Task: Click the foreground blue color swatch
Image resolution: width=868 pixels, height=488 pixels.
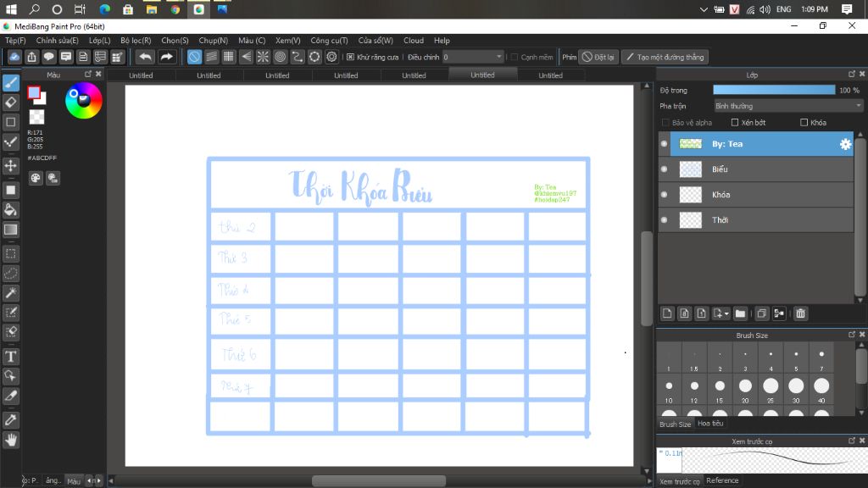Action: tap(34, 92)
